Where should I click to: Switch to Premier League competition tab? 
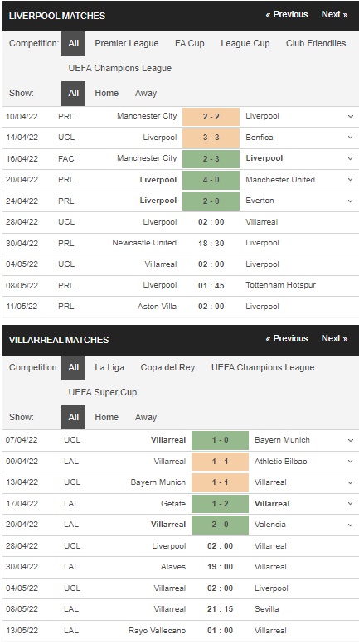tap(127, 44)
